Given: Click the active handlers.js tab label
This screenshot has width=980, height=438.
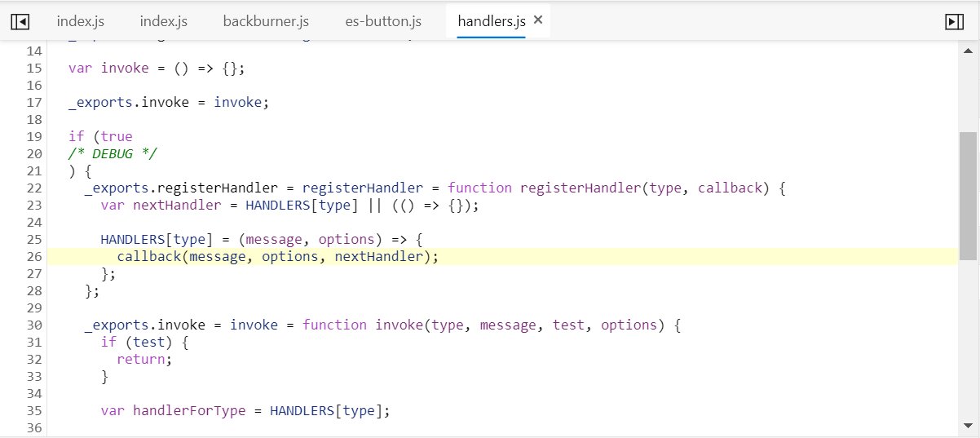Looking at the screenshot, I should [491, 21].
